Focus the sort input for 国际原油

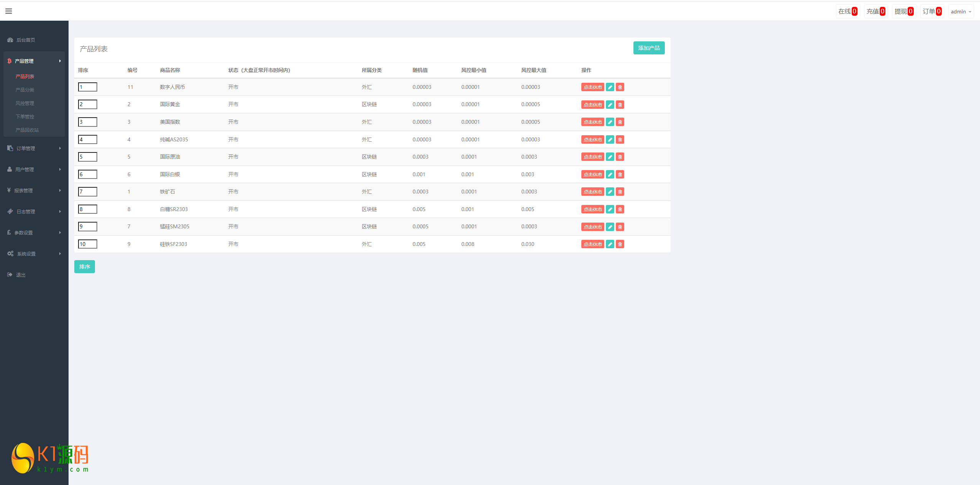88,157
